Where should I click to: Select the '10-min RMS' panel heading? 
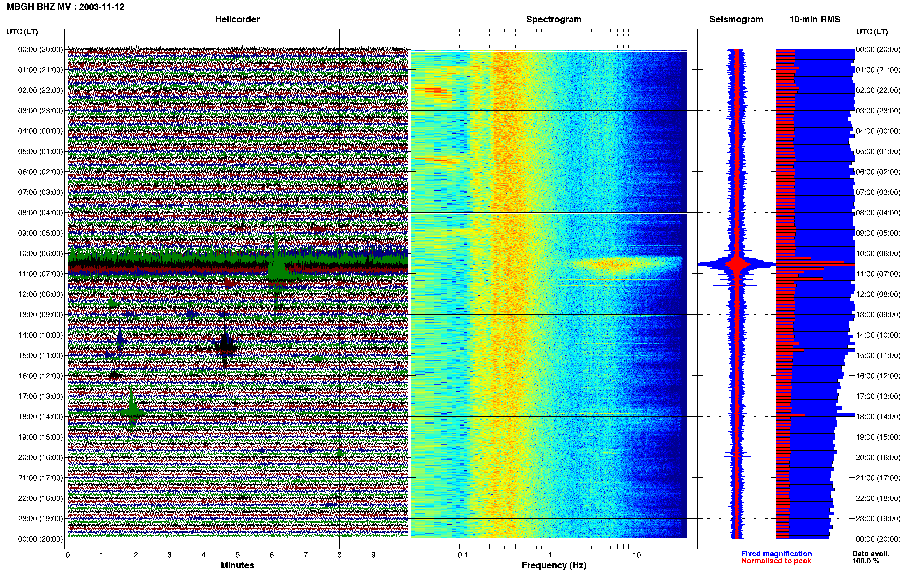[815, 20]
